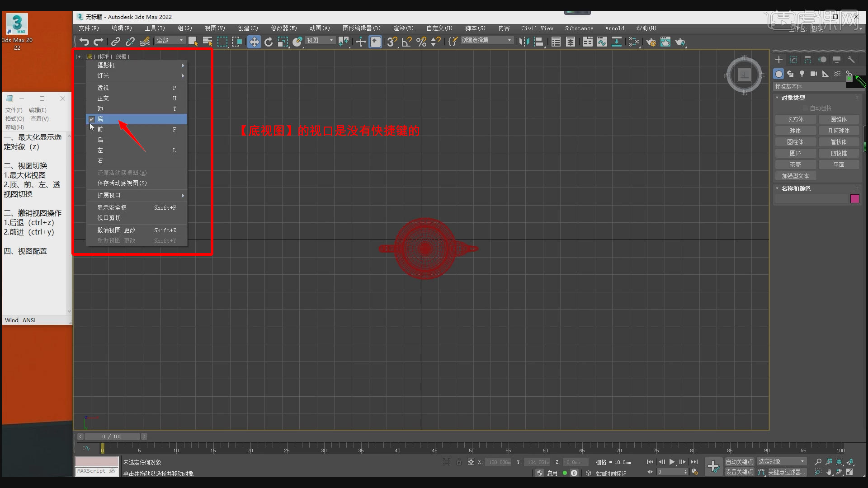Activate the Select and Rotate tool
Image resolution: width=868 pixels, height=488 pixels.
[x=269, y=42]
